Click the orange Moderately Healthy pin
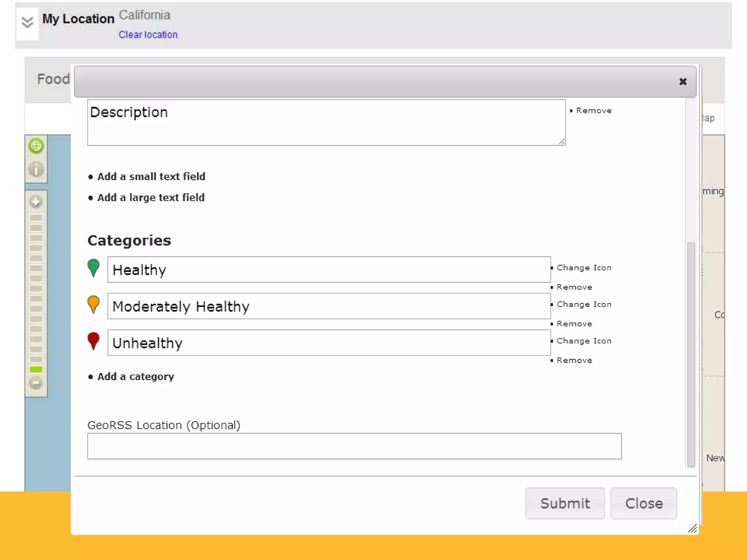Viewport: 747px width, 560px height. [93, 304]
